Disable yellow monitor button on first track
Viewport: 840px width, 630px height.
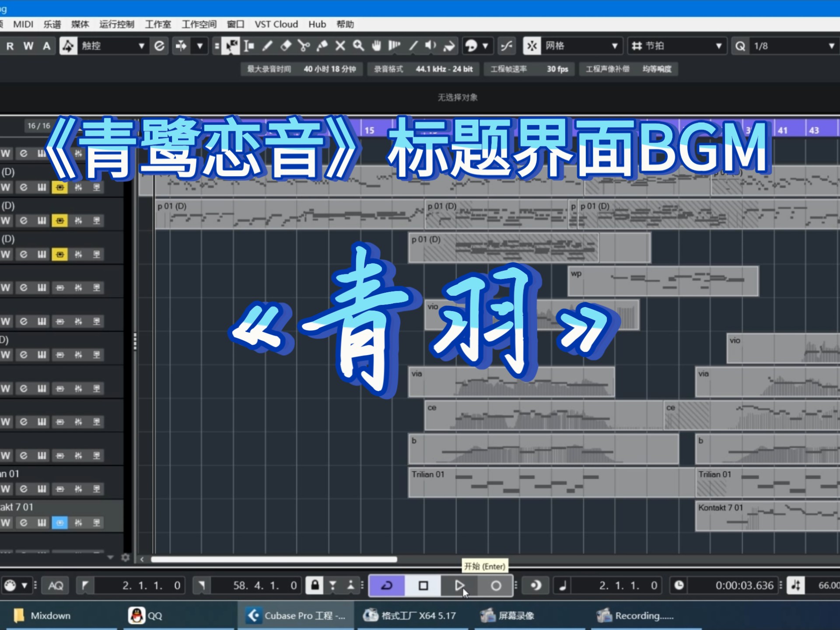(60, 187)
